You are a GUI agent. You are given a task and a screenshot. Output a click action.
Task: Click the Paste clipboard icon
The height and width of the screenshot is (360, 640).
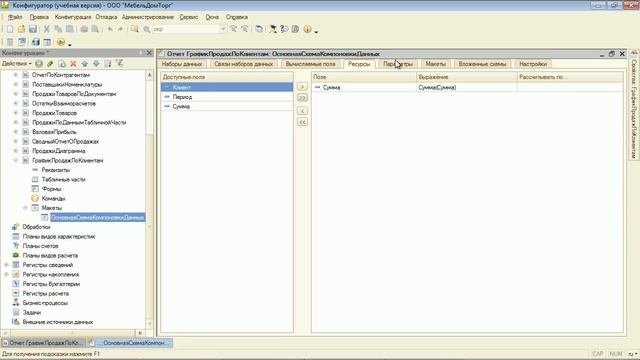[x=70, y=29]
